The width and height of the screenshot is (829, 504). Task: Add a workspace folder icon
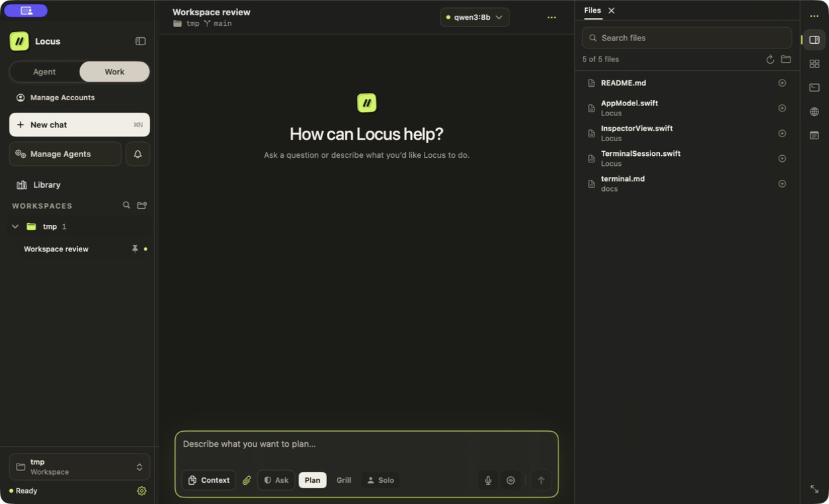tap(142, 206)
